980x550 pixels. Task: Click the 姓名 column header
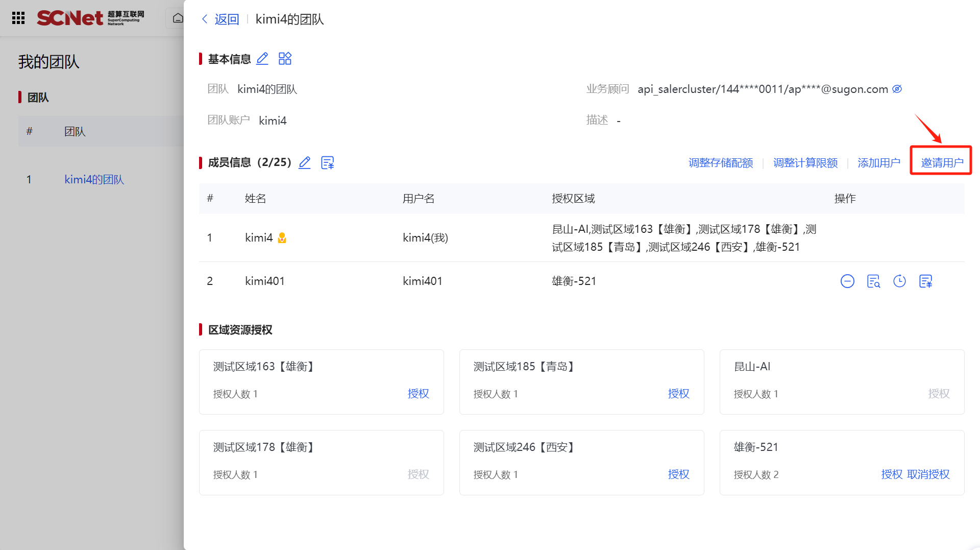255,198
